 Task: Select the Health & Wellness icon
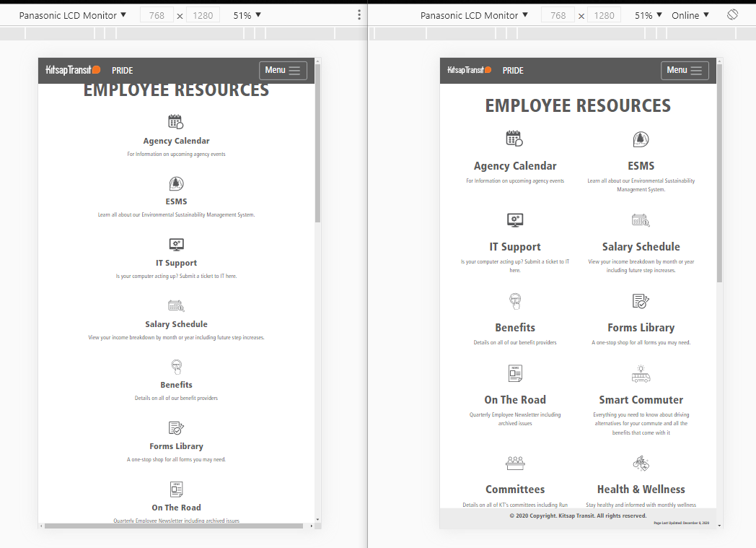coord(641,463)
